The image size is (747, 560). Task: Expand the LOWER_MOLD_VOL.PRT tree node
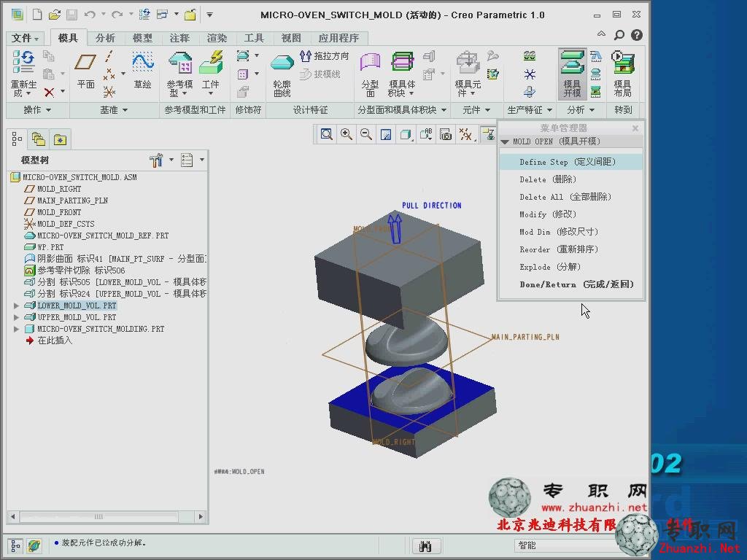[16, 306]
